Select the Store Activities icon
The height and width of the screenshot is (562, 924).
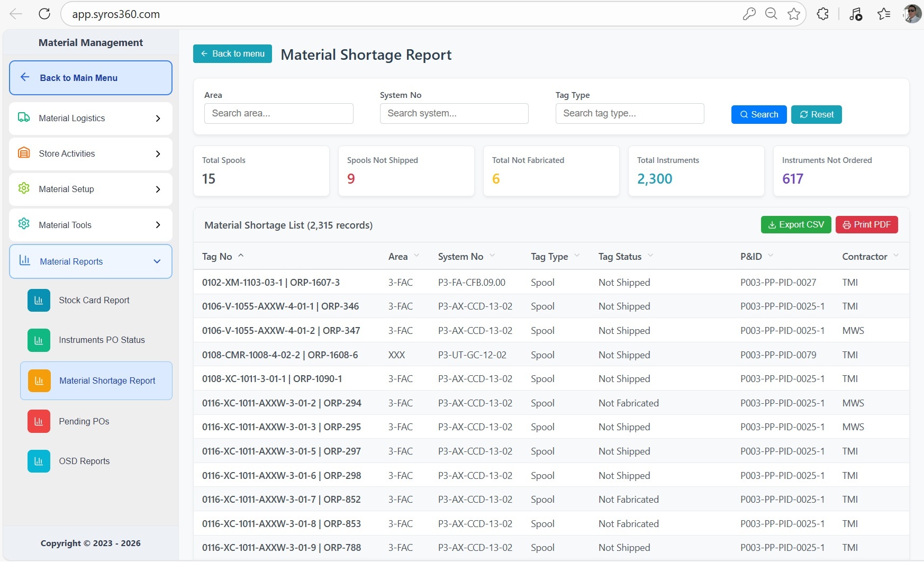coord(24,153)
